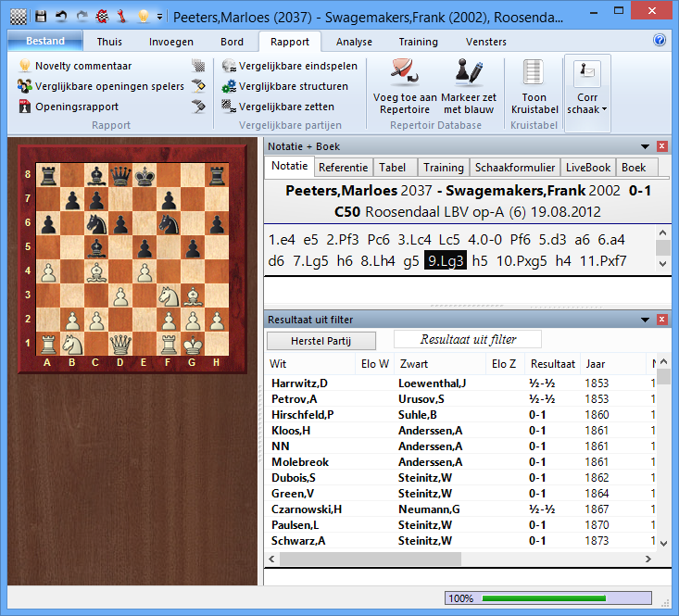Select game Czarnowski,H vs Neumann,G
679x616 pixels.
[x=459, y=509]
